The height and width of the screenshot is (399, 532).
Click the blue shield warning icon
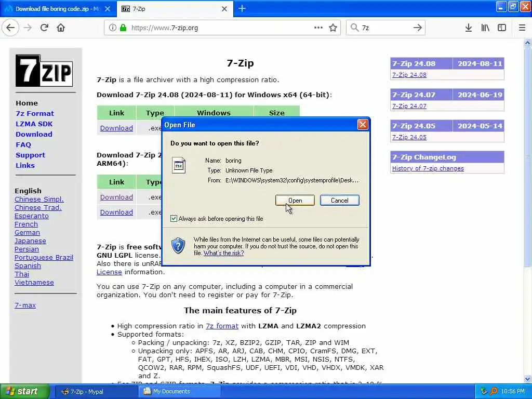point(178,246)
